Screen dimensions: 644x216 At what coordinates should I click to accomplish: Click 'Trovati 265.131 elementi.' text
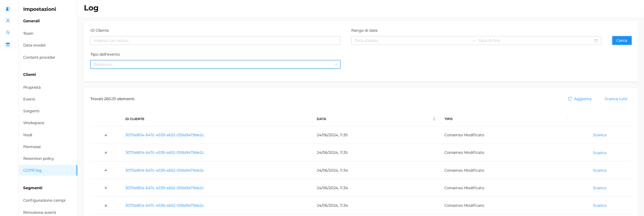tap(113, 99)
